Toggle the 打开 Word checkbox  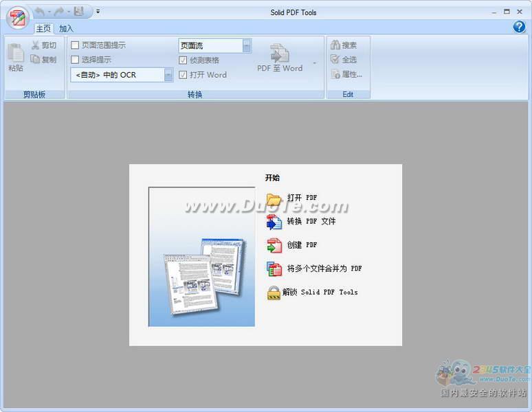tap(183, 75)
